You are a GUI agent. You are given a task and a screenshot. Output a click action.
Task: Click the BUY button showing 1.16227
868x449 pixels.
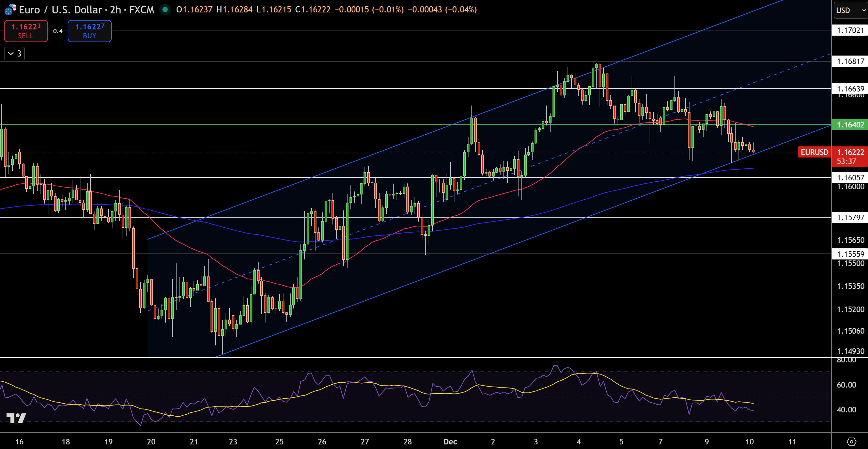(89, 31)
